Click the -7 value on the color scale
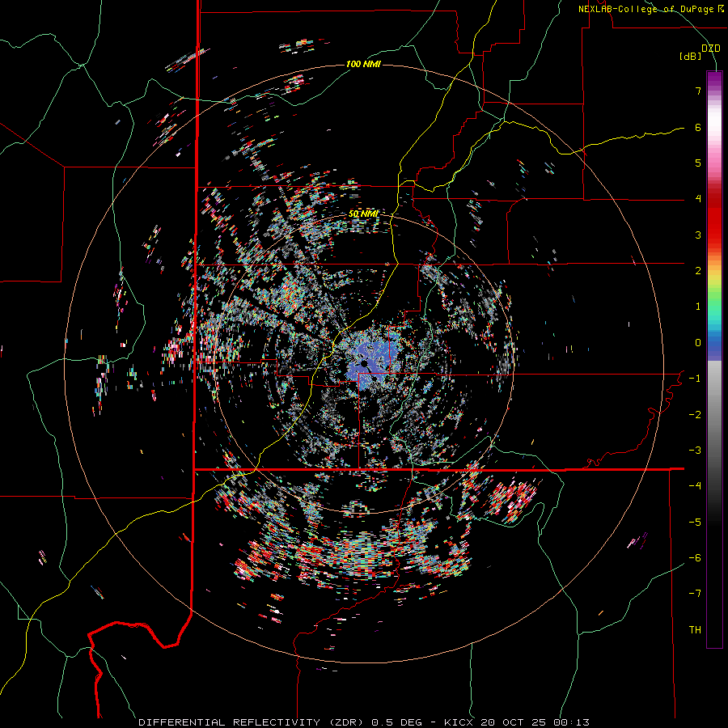The image size is (728, 728). point(695,594)
